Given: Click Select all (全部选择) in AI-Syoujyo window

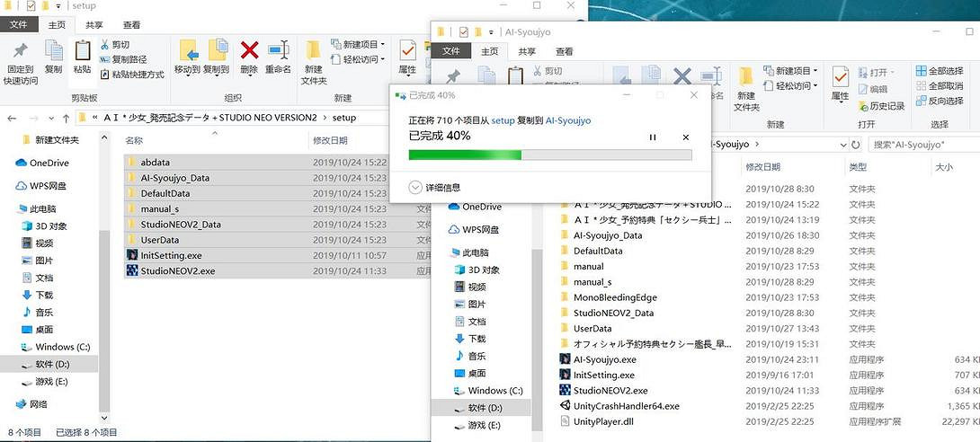Looking at the screenshot, I should click(940, 71).
